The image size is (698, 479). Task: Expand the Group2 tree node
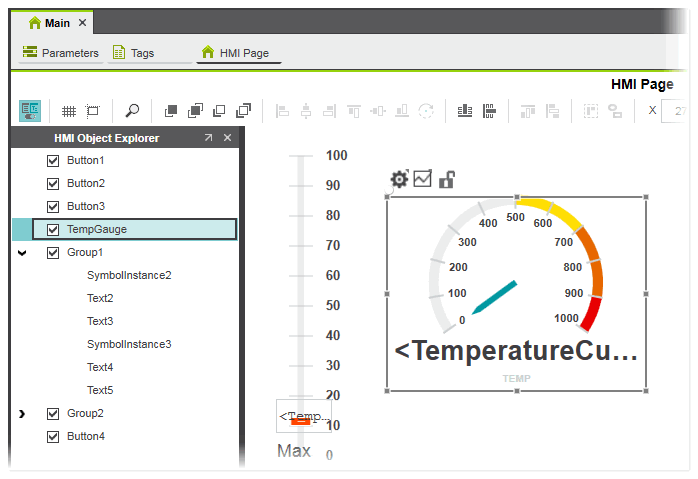tap(22, 413)
